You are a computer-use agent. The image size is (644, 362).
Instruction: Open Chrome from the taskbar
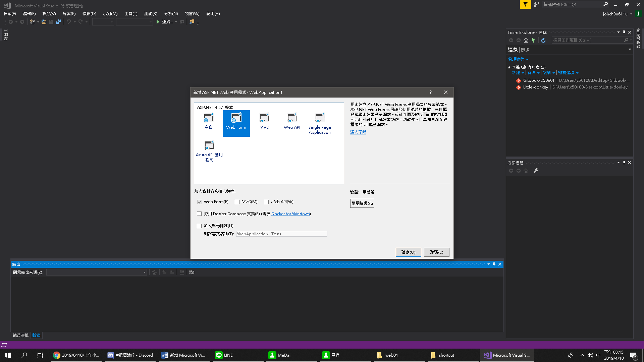pos(77,355)
